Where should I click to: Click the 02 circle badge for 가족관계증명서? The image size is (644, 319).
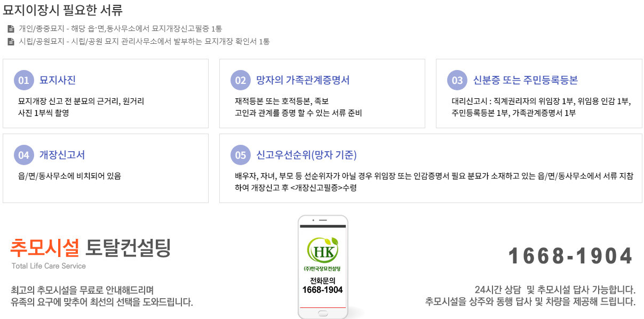click(x=240, y=80)
